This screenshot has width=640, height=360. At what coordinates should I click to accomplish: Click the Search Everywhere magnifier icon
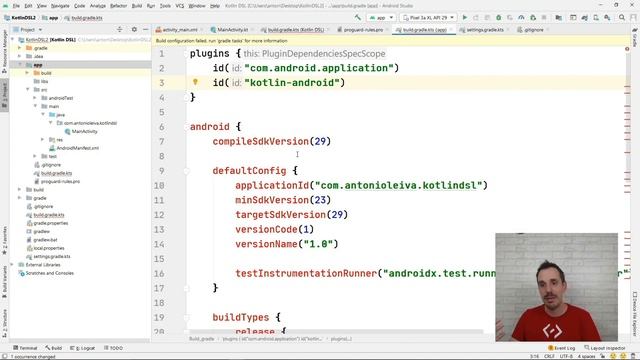pyautogui.click(x=622, y=18)
